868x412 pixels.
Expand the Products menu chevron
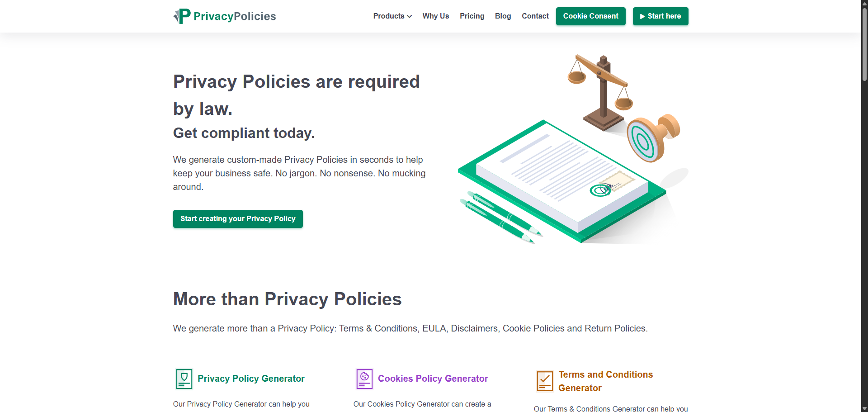point(409,16)
